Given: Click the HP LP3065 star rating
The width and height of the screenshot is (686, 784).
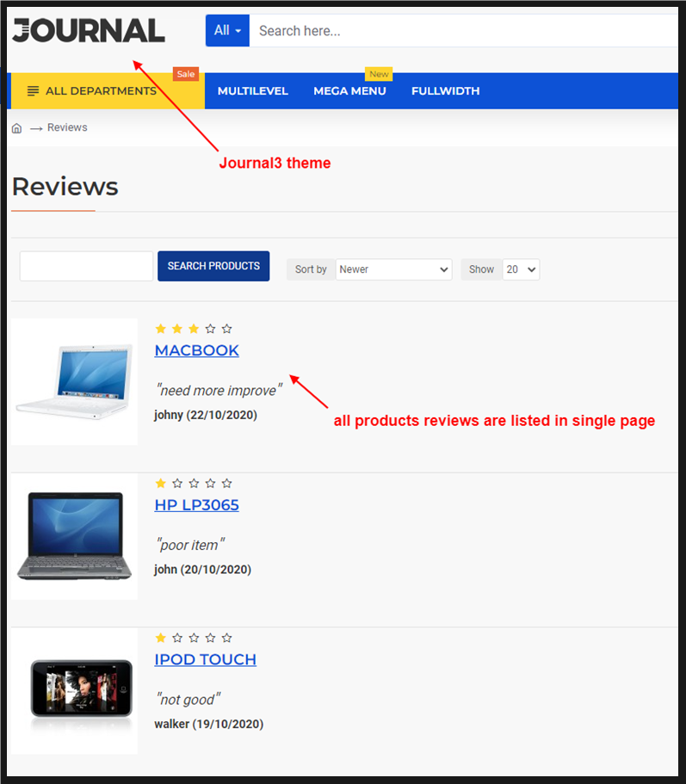Looking at the screenshot, I should [x=194, y=484].
